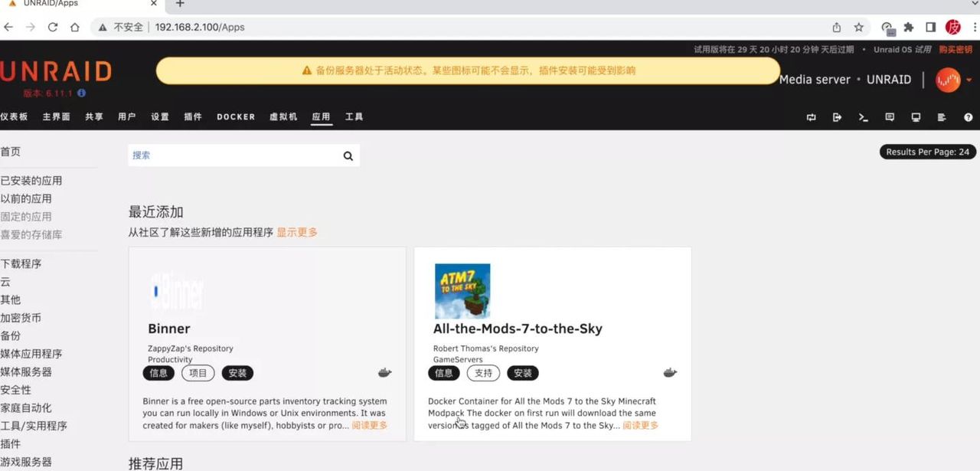Select 家庭自动化 category in sidebar
Viewport: 980px width, 471px height.
click(x=26, y=407)
